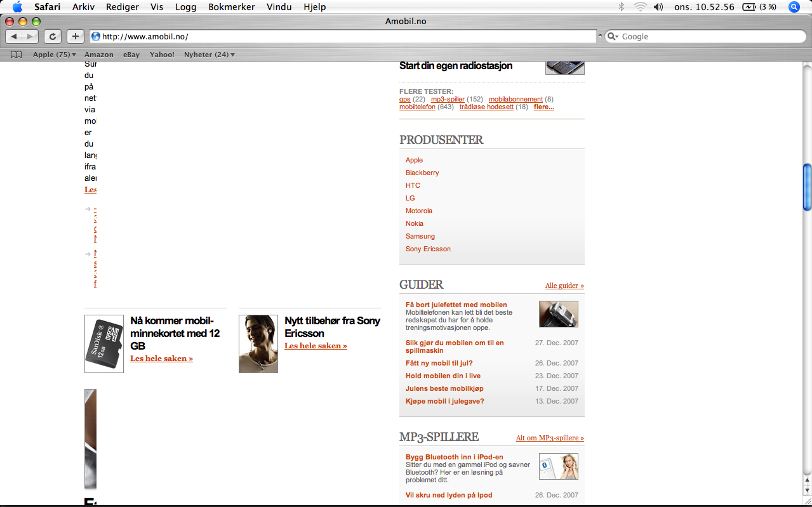This screenshot has height=507, width=812.
Task: Open the Vis menu
Action: click(x=157, y=7)
